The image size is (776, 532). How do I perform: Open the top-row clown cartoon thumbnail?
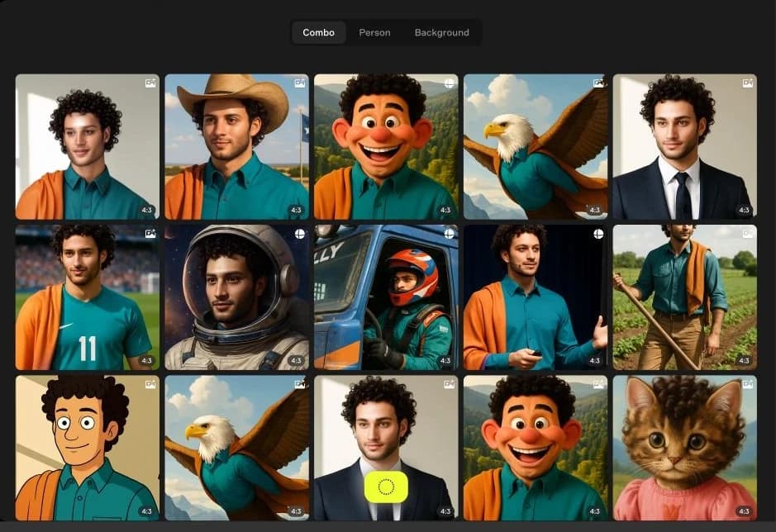(386, 146)
